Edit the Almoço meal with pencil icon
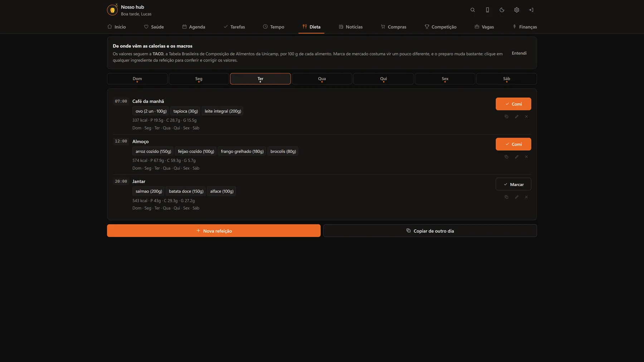 point(517,157)
